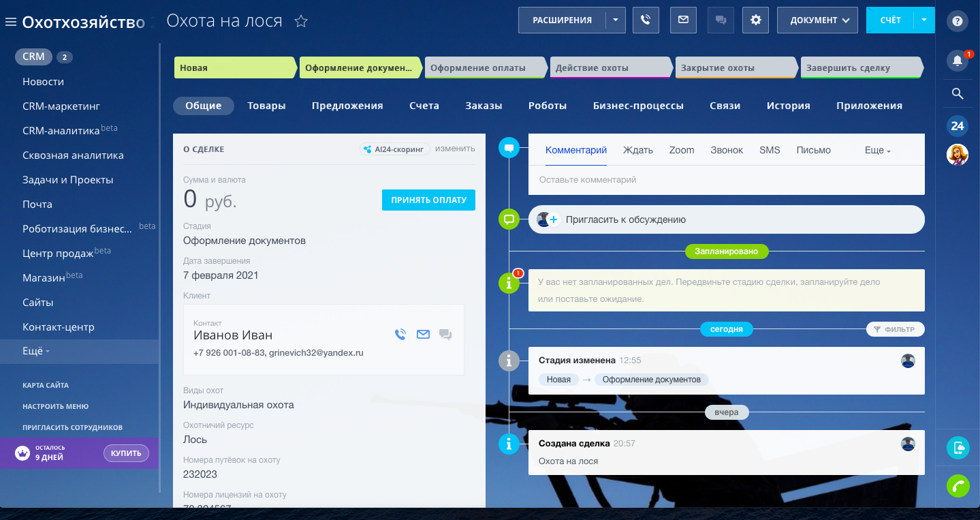Expand the Ещё sidebar menu
This screenshot has width=980, height=520.
point(36,351)
